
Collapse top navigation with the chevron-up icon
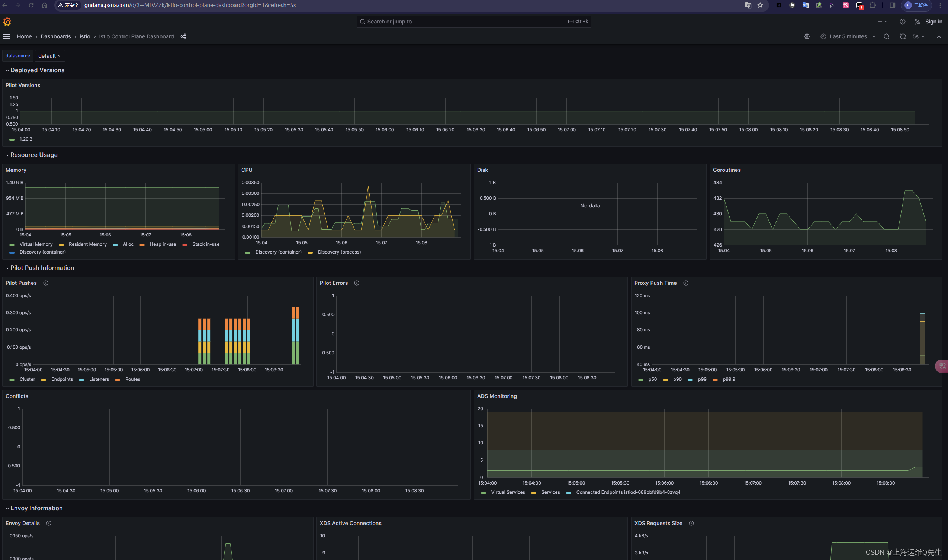[x=939, y=36]
